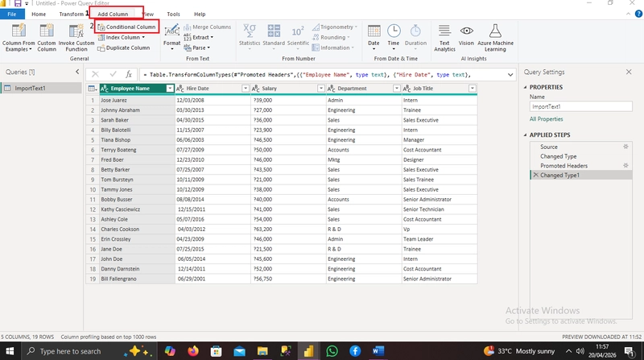644x360 pixels.
Task: Open the File tab
Action: [x=12, y=14]
